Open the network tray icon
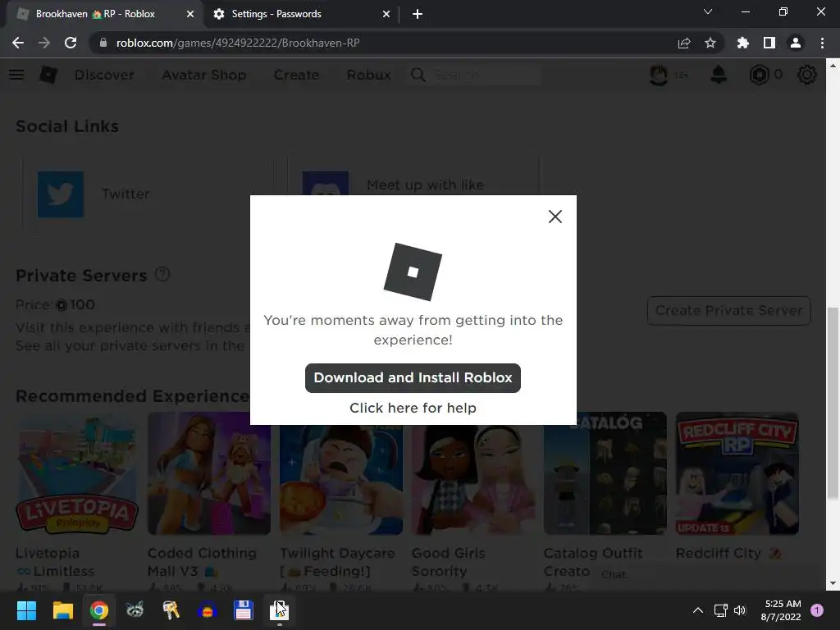 [x=720, y=610]
